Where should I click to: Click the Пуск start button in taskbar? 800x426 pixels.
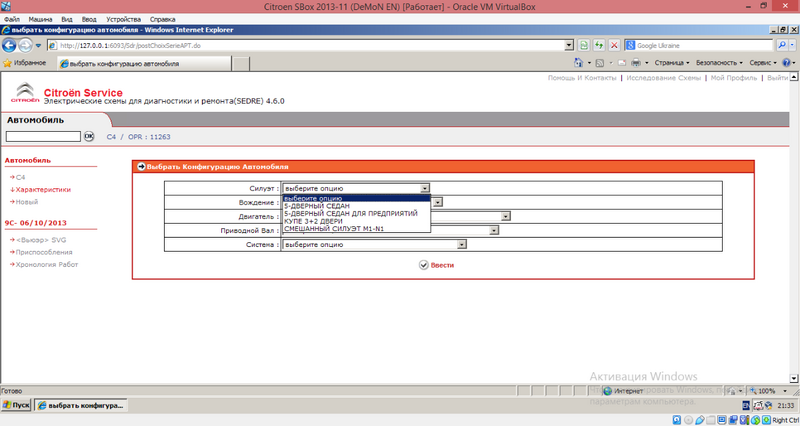click(16, 405)
